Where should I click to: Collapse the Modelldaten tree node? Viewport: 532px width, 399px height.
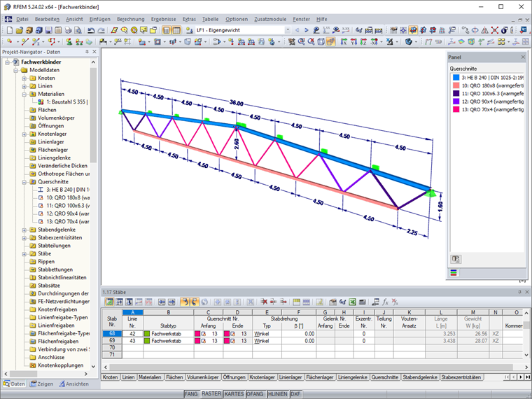point(15,70)
